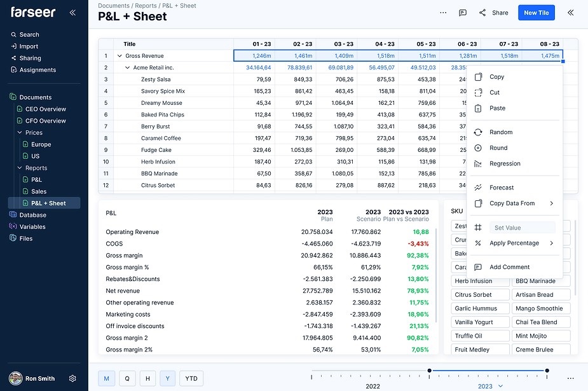Open the Import page
The width and height of the screenshot is (588, 391).
click(x=25, y=46)
